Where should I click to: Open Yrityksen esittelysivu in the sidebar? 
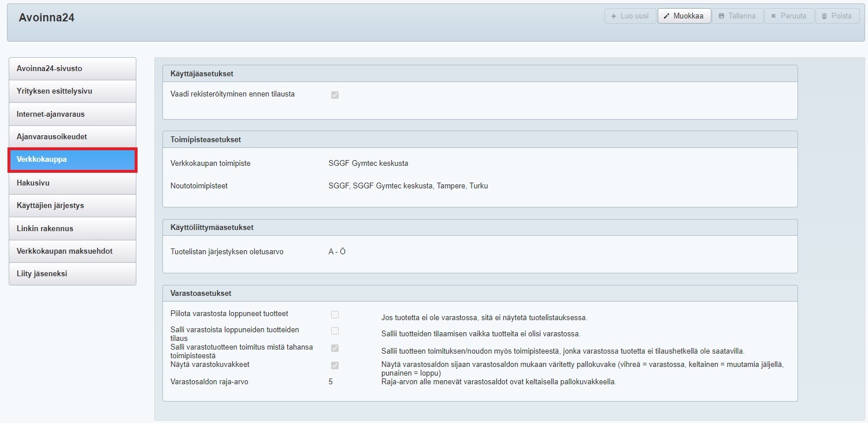coord(72,91)
